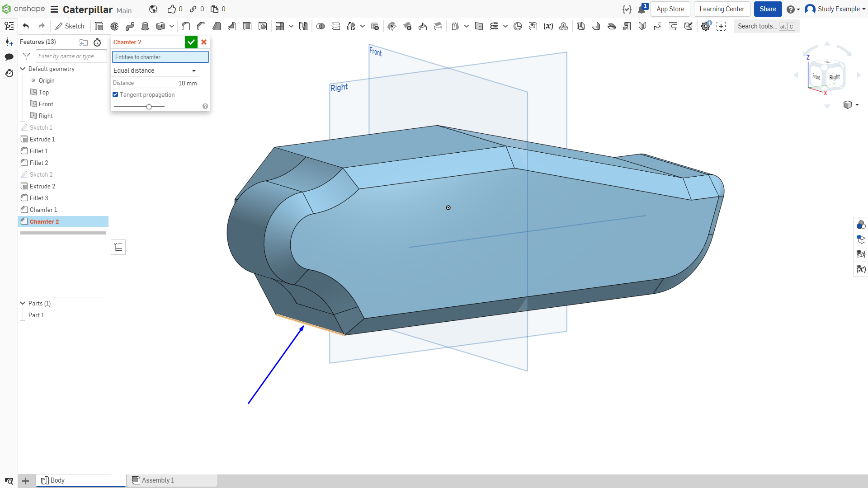Select the Linear pattern tool

pyautogui.click(x=280, y=26)
